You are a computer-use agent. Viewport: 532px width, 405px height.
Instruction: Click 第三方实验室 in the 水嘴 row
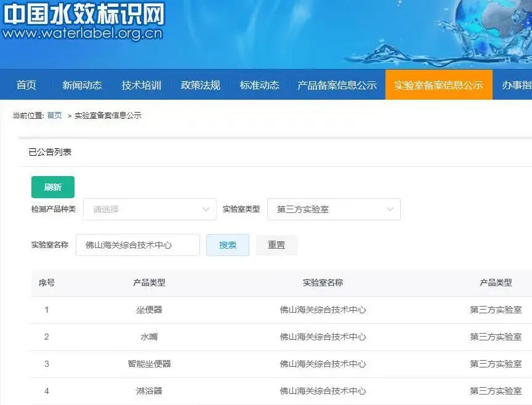496,337
